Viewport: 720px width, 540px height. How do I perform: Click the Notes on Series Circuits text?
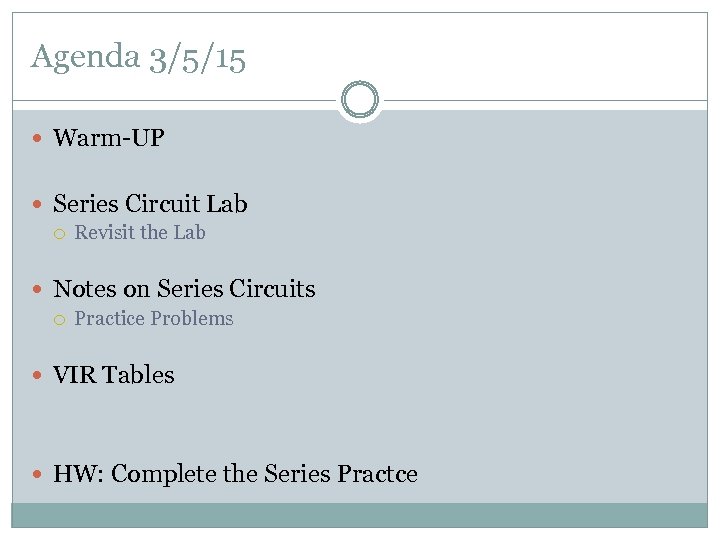184,289
